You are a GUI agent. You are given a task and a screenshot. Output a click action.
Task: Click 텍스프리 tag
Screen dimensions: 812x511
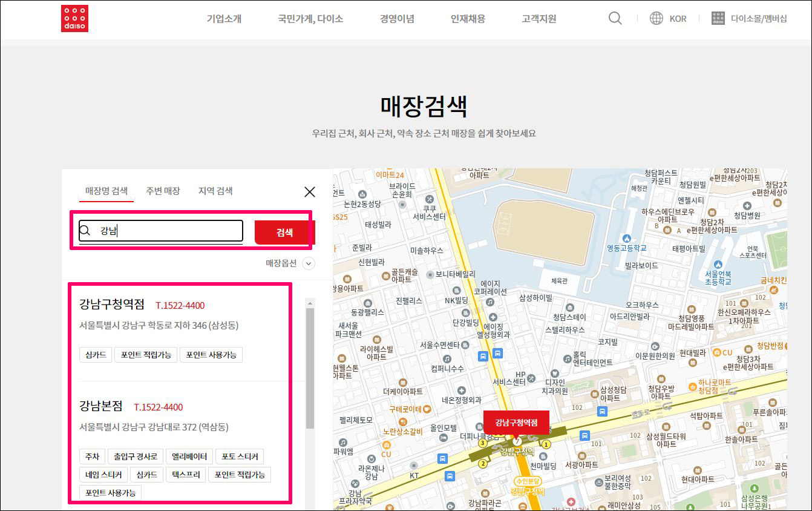tap(186, 474)
